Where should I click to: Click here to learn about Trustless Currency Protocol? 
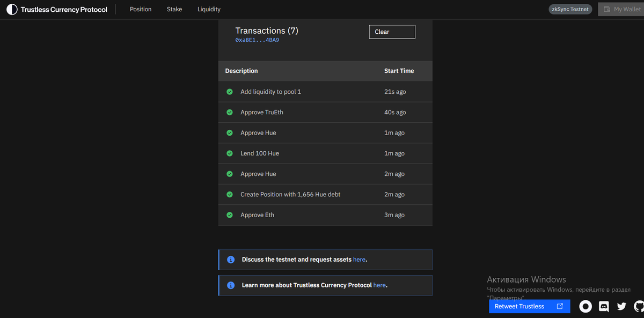click(x=379, y=285)
